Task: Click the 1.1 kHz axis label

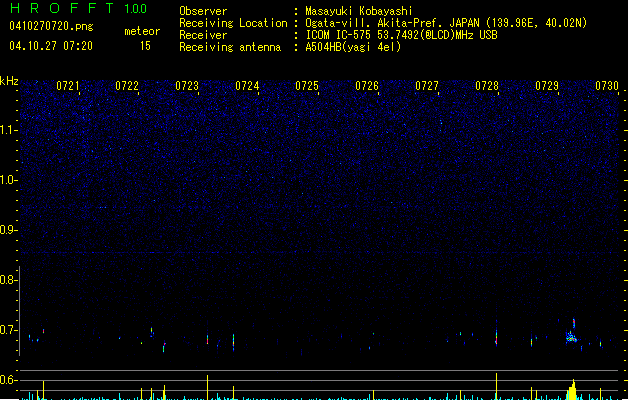Action: click(x=9, y=130)
